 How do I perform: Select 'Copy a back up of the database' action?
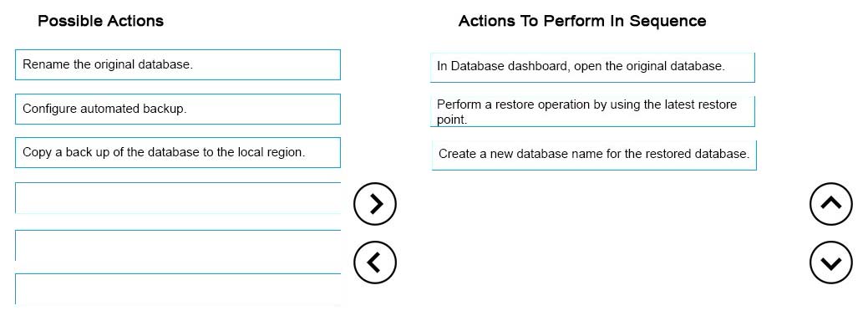tap(178, 152)
